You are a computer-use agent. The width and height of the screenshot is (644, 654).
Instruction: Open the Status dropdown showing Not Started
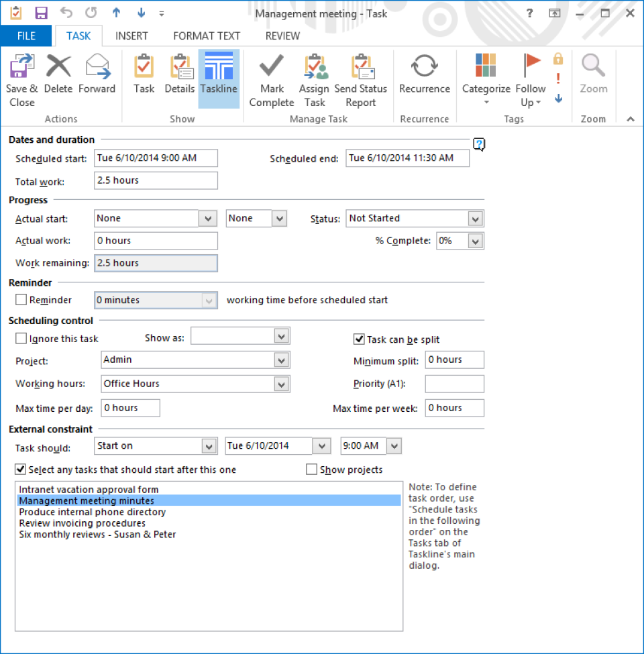click(x=476, y=219)
